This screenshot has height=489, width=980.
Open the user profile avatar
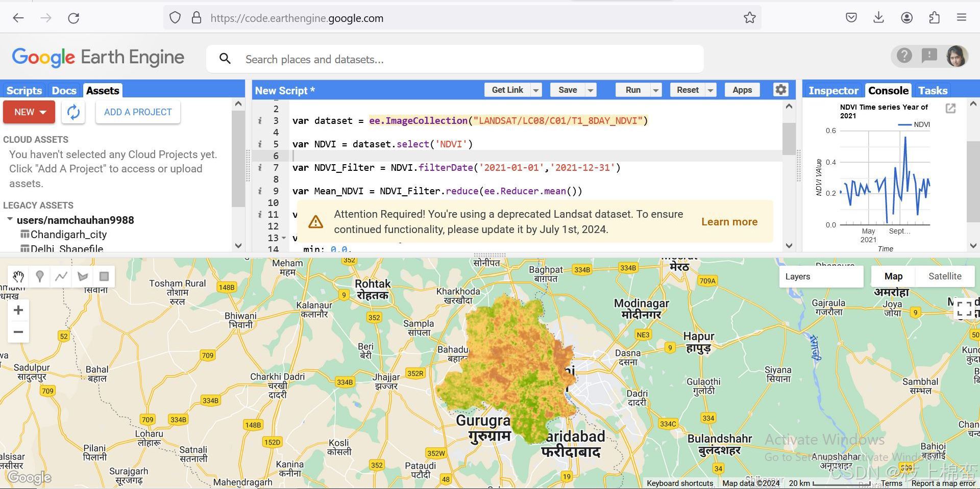click(956, 56)
